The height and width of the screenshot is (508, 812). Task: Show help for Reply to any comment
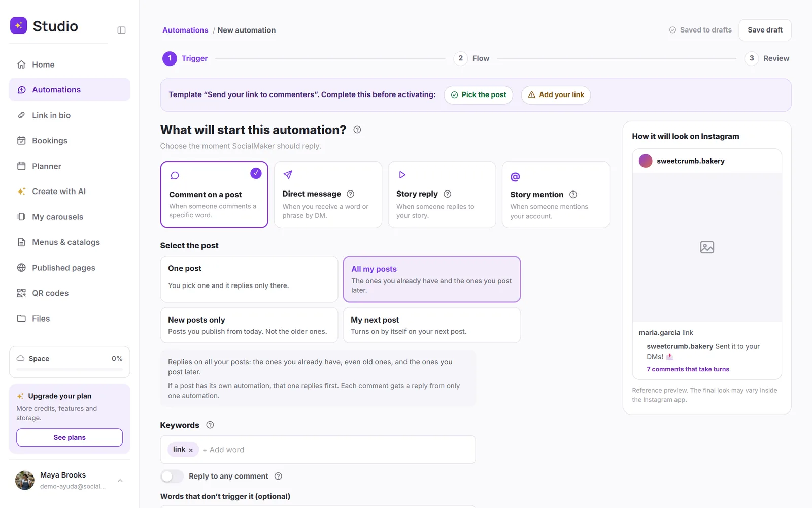tap(278, 477)
